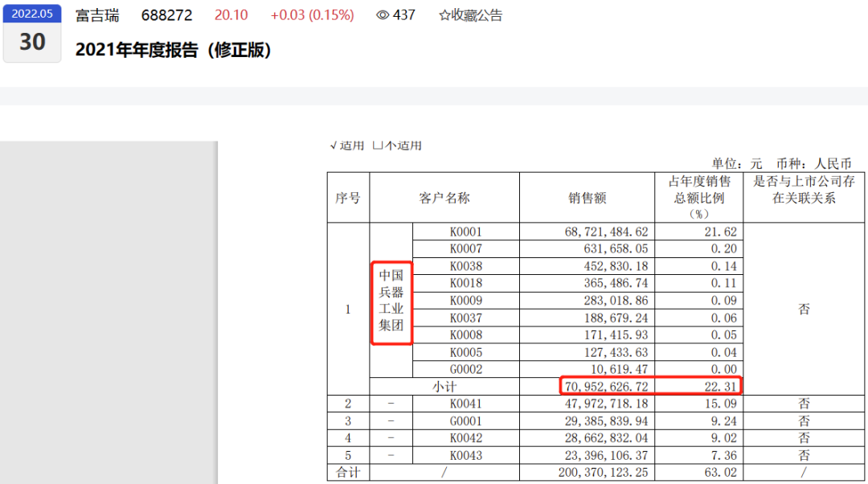
Task: Select the 中国兵器工业集团 cell
Action: coord(391,300)
